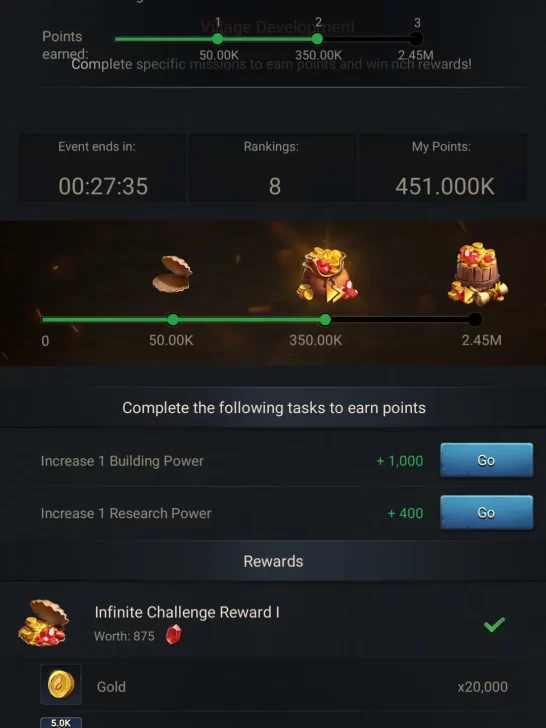
Task: Click Go for Increase 1 Building Power
Action: 487,460
